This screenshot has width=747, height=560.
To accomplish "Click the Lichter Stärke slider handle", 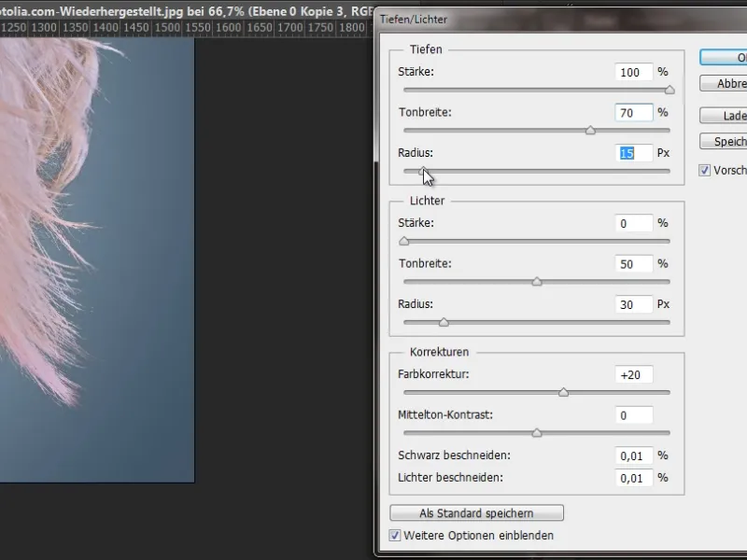I will (404, 241).
